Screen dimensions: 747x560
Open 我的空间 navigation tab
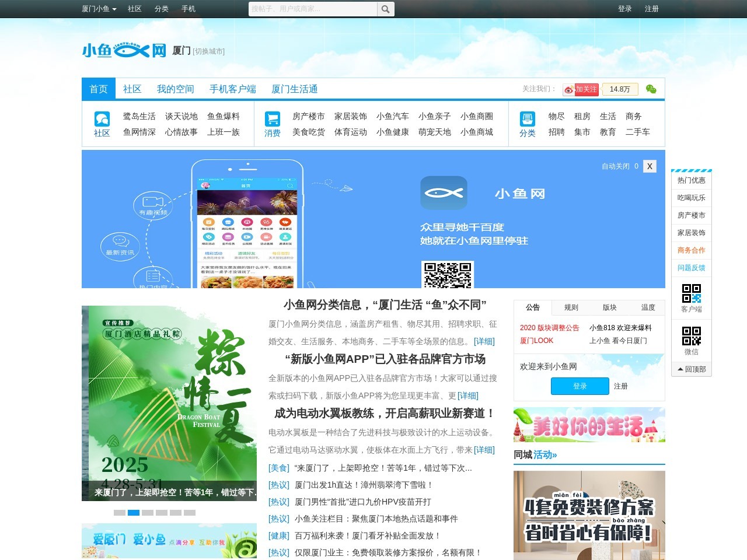pyautogui.click(x=176, y=89)
